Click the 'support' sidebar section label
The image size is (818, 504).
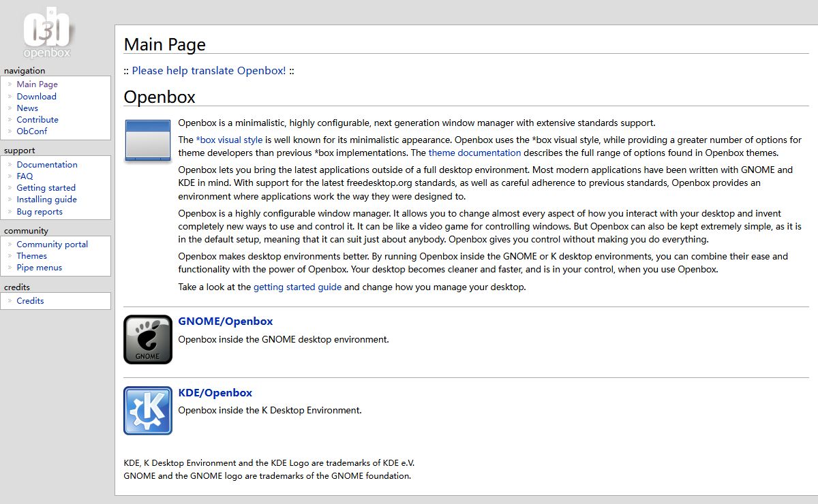pos(20,151)
